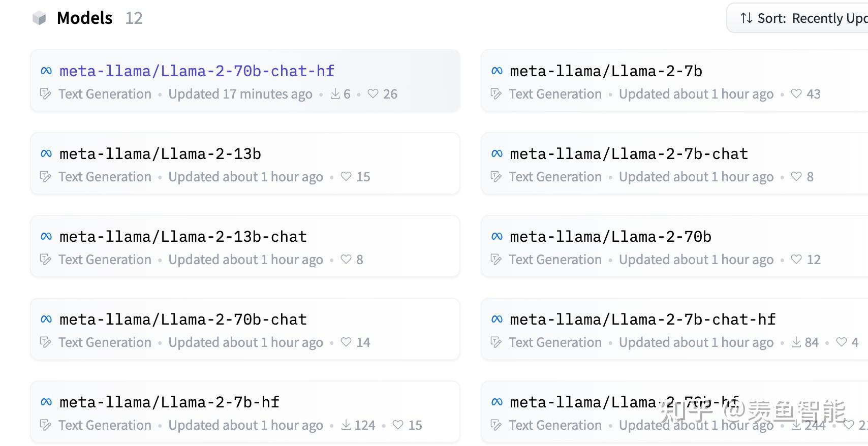Click the sort arrows icon
Image resolution: width=868 pixels, height=446 pixels.
click(x=746, y=18)
